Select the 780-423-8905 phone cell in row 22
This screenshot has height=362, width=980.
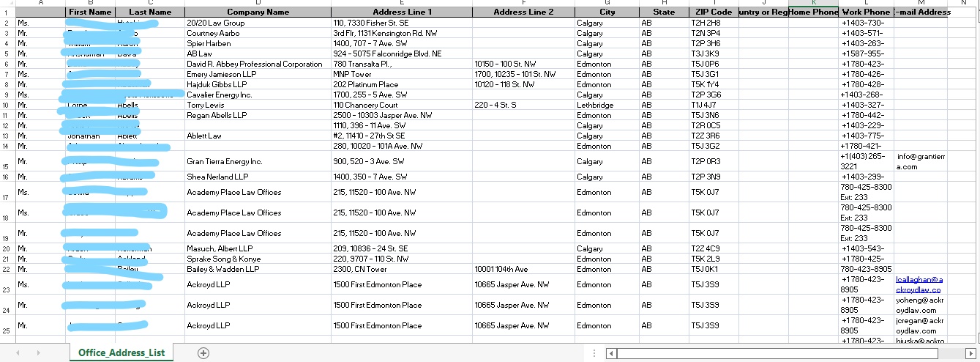(x=867, y=269)
